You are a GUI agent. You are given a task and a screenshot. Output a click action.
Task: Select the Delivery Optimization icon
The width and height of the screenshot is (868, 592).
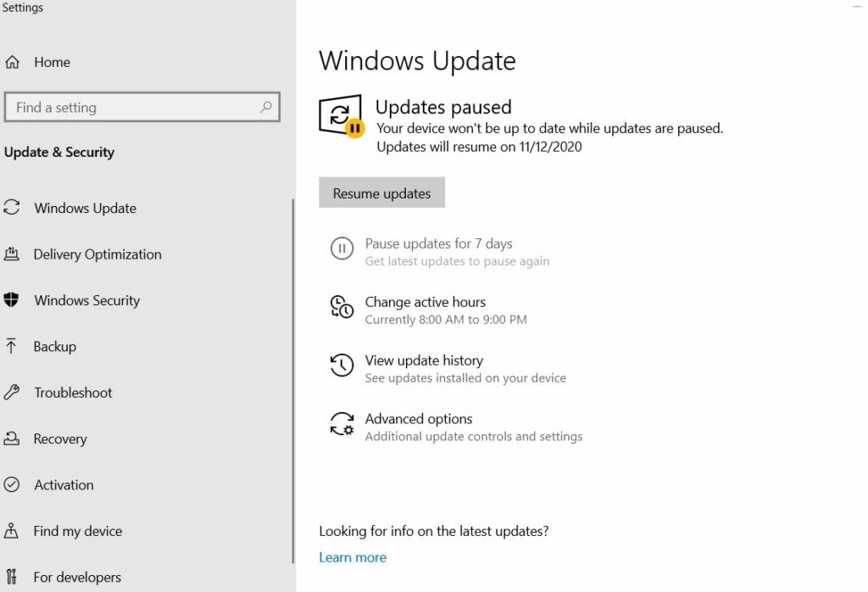11,254
